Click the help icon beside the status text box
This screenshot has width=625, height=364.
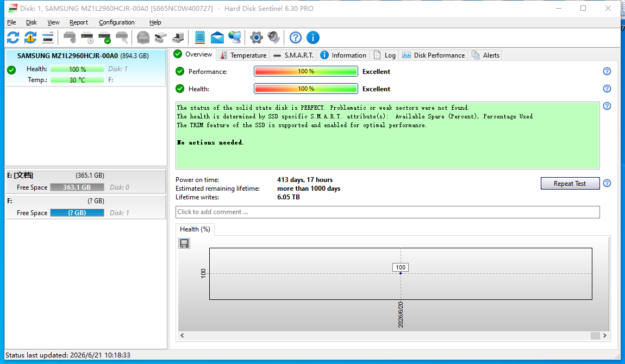point(607,106)
